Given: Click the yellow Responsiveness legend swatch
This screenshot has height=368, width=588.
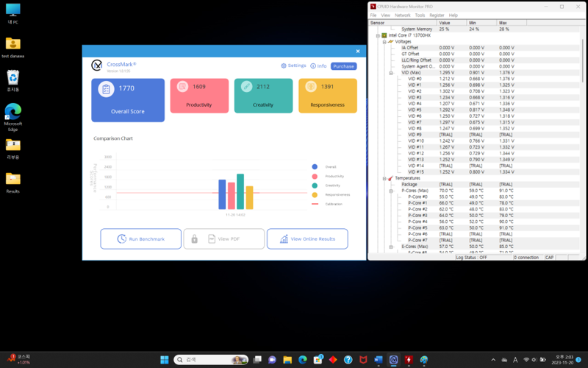Looking at the screenshot, I should coord(315,195).
